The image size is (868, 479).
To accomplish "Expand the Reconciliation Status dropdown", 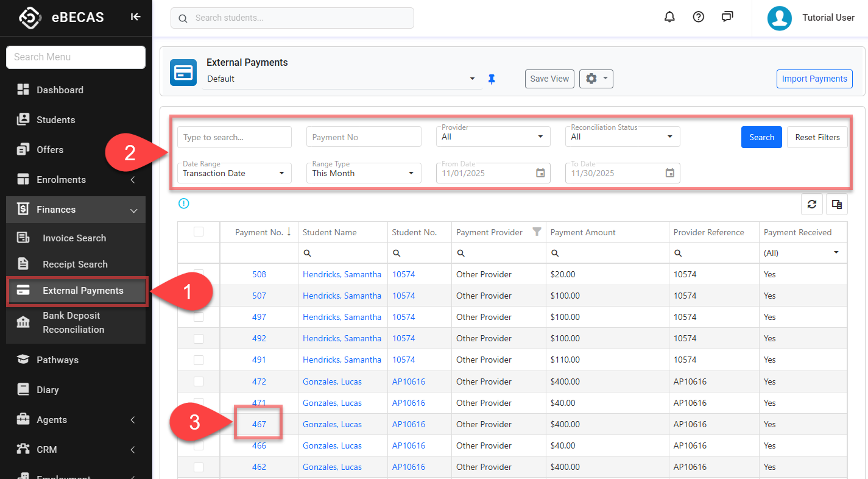I will pyautogui.click(x=622, y=137).
